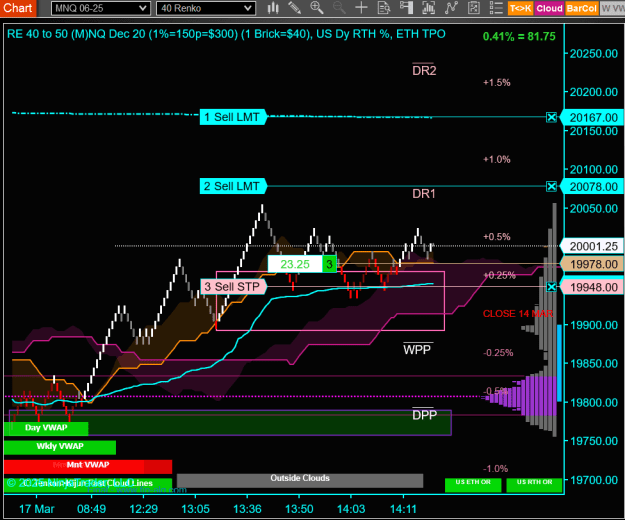Switch to the Chart tab
The width and height of the screenshot is (625, 520).
[18, 8]
